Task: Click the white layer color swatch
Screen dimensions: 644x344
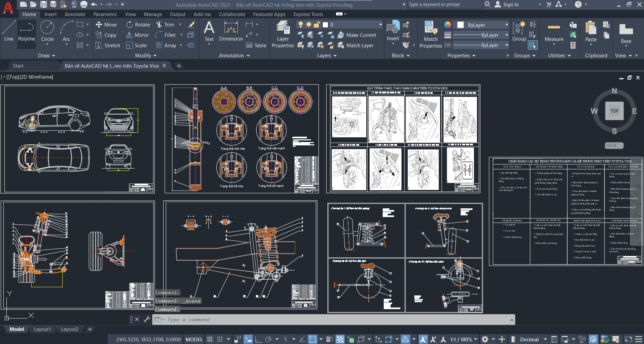Action: point(325,24)
